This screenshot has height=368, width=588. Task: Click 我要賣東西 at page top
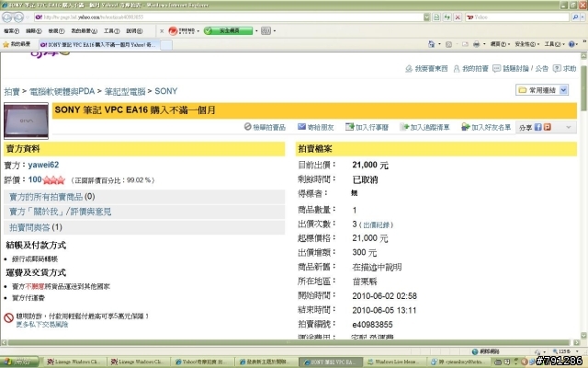point(426,69)
